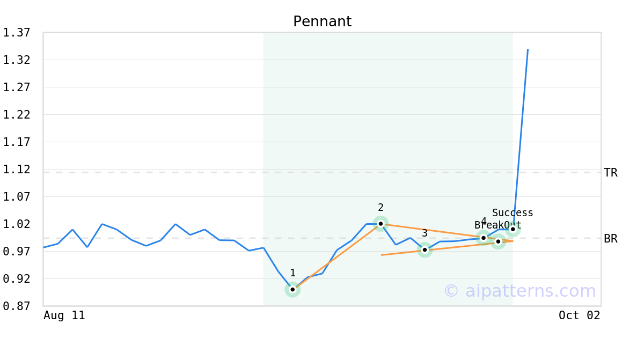Screen dimensions: 644x338
Task: Click the 1.37 y-axis price label
Action: [x=17, y=33]
